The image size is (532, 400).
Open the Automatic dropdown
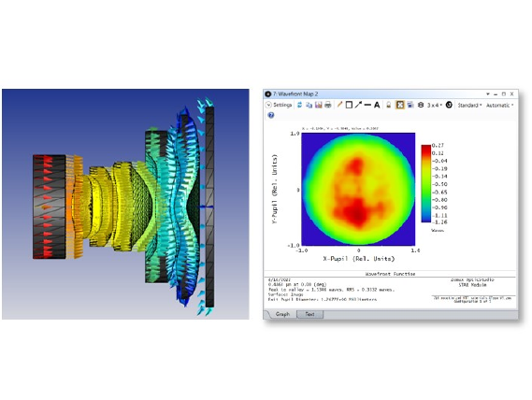499,106
